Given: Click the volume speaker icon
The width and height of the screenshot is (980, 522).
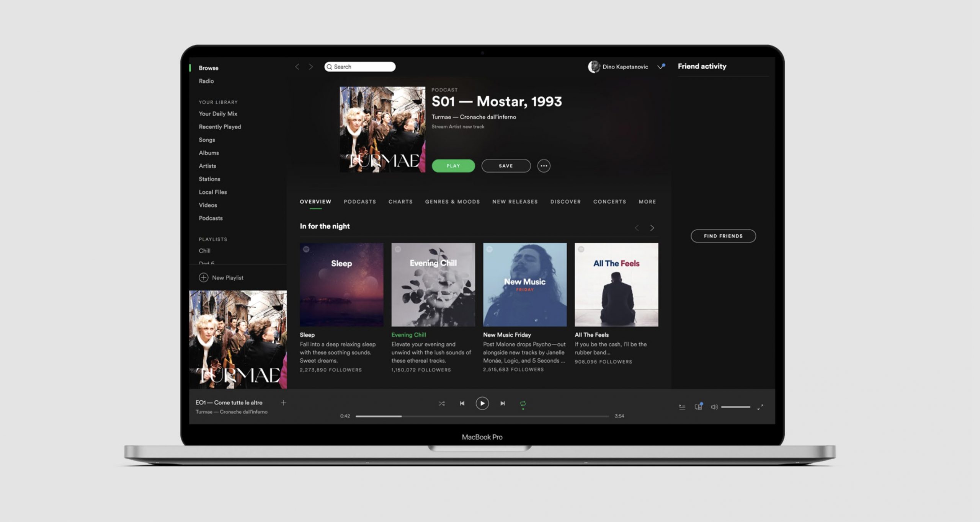Looking at the screenshot, I should coord(714,406).
